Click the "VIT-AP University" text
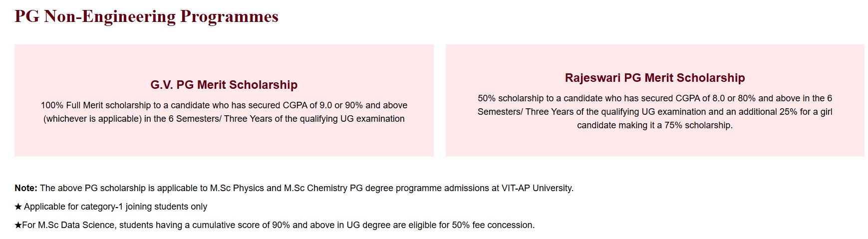Screen dimensions: 868x239 point(537,188)
